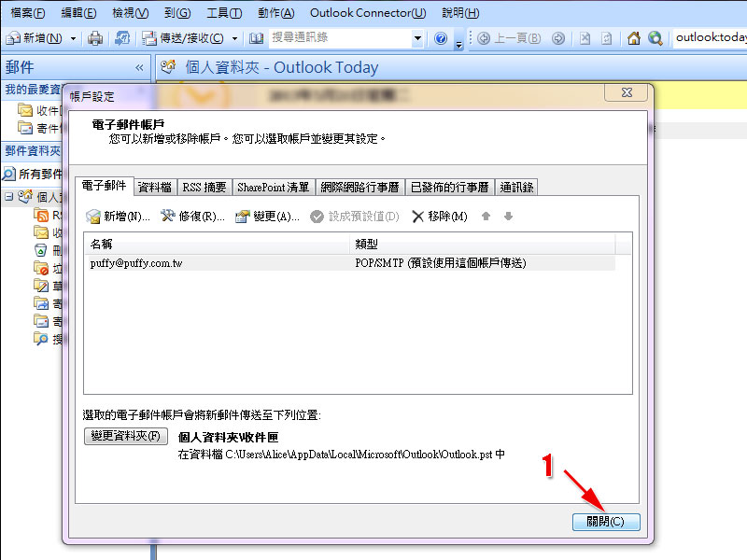Screen dimensions: 747x560
Task: Click the reply-all arrow icon beside the printer
Action: pyautogui.click(x=122, y=38)
